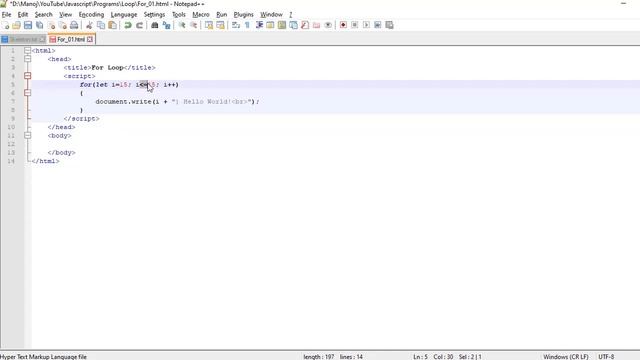640x360 pixels.
Task: Toggle the Function List panel icon
Action: pos(305,25)
